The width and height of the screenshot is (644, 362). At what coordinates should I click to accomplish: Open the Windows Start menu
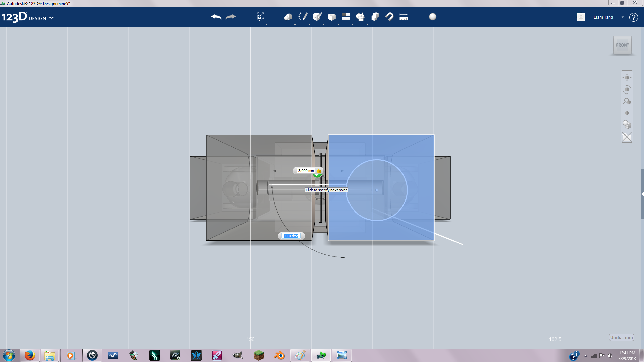coord(9,355)
